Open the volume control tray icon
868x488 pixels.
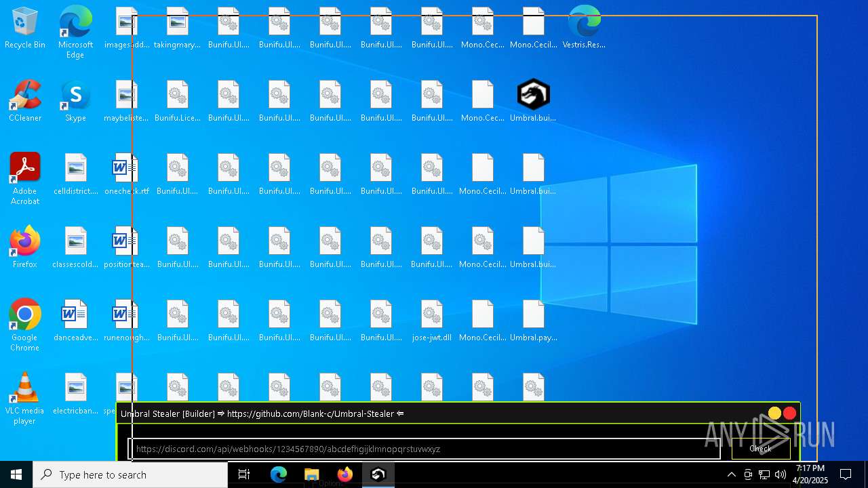(781, 474)
